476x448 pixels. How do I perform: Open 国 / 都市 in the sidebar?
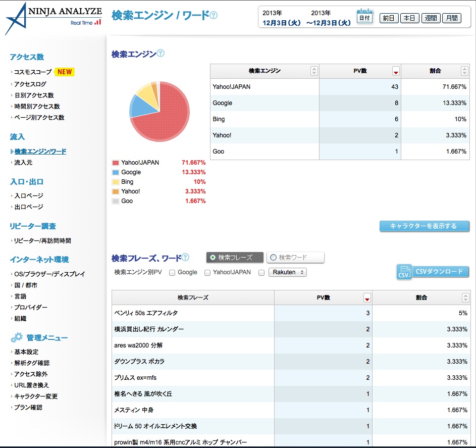(26, 285)
